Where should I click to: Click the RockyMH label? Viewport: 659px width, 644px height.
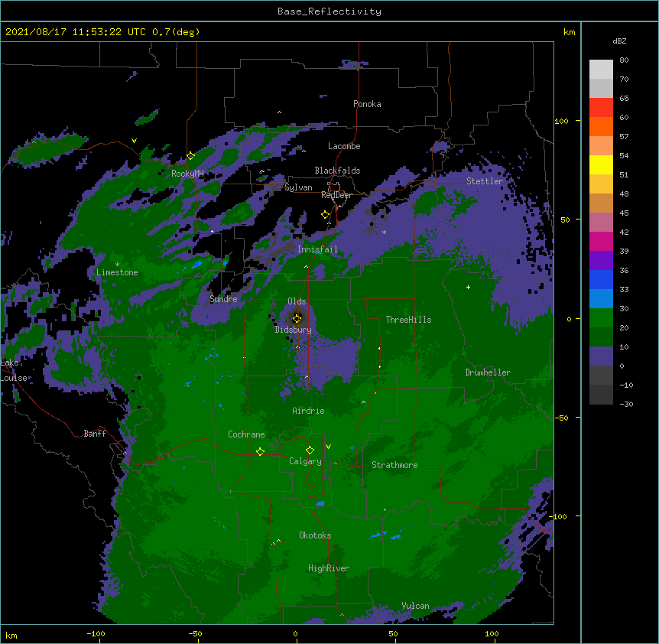coord(187,174)
